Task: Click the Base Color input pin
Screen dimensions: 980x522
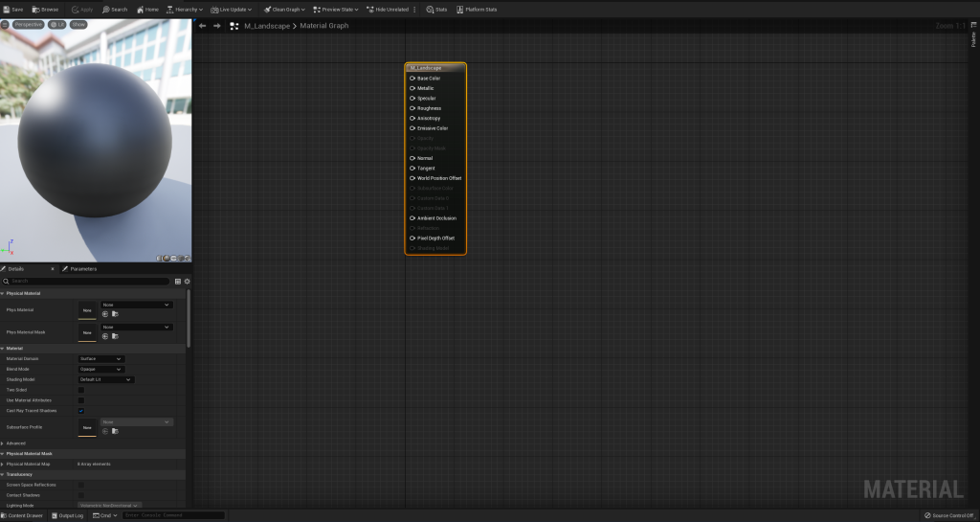Action: (x=412, y=79)
